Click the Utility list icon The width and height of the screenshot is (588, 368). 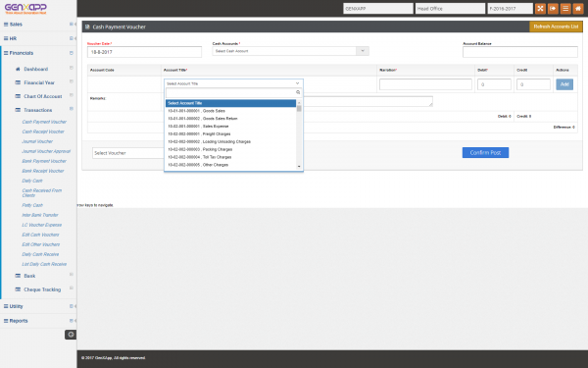coord(6,306)
